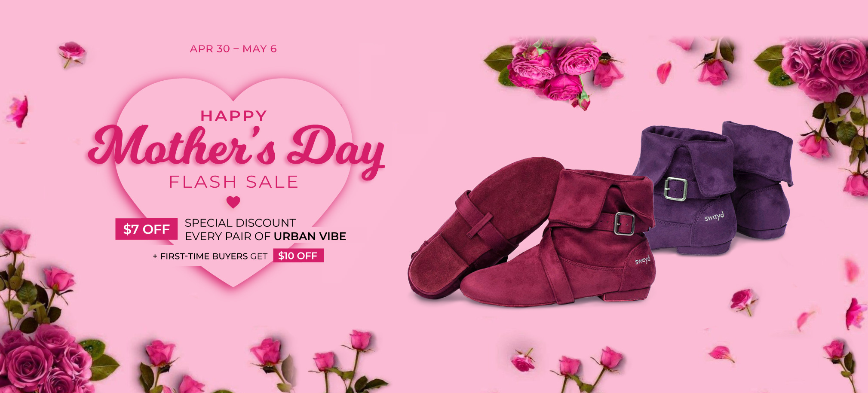
Task: Click the small pink heart under FLASH SALE
Action: (233, 202)
